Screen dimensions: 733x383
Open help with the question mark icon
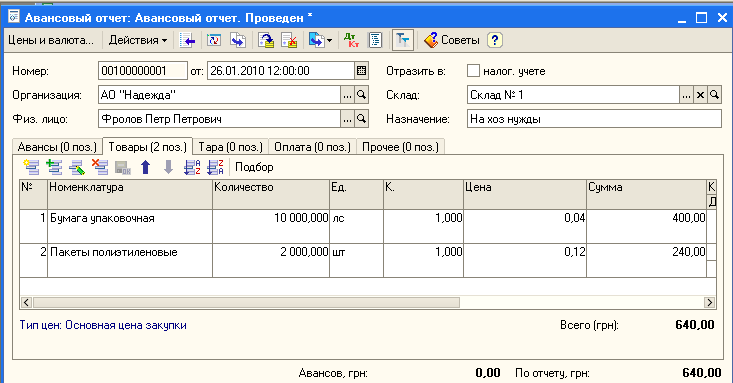click(x=495, y=40)
